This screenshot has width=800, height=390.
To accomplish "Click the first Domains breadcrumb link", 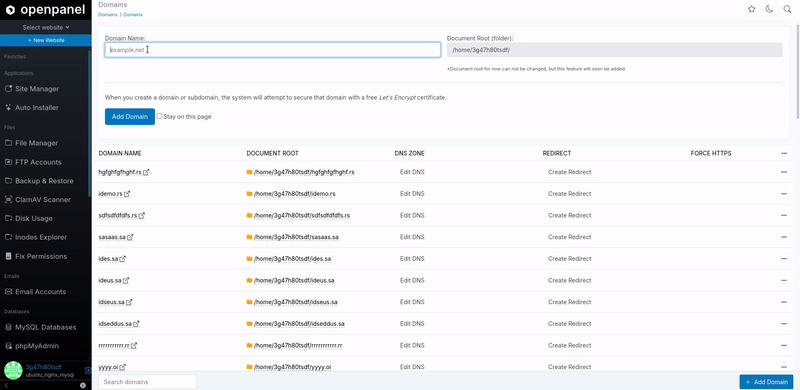I will click(x=108, y=15).
